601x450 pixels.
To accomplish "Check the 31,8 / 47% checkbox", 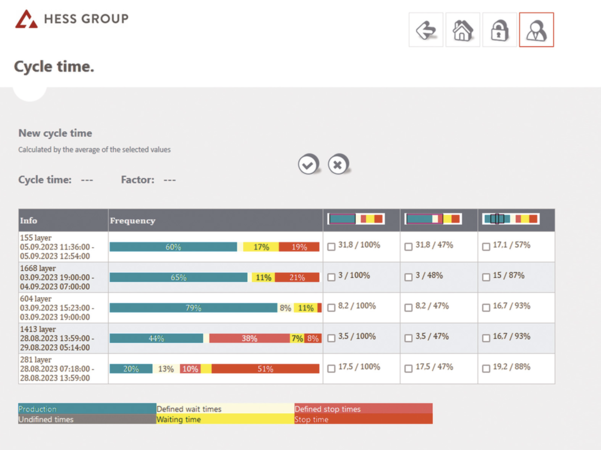I will click(409, 246).
